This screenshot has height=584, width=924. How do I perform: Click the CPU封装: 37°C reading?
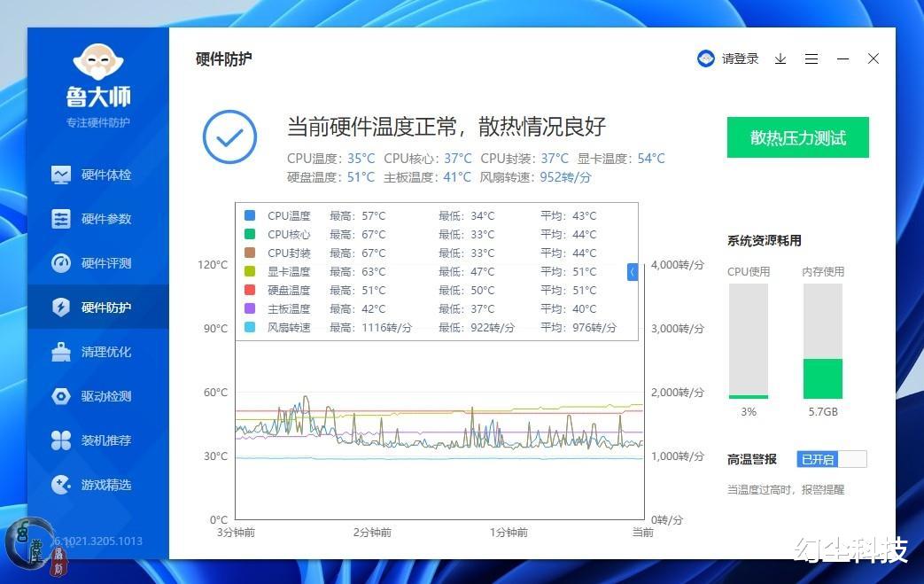click(524, 159)
